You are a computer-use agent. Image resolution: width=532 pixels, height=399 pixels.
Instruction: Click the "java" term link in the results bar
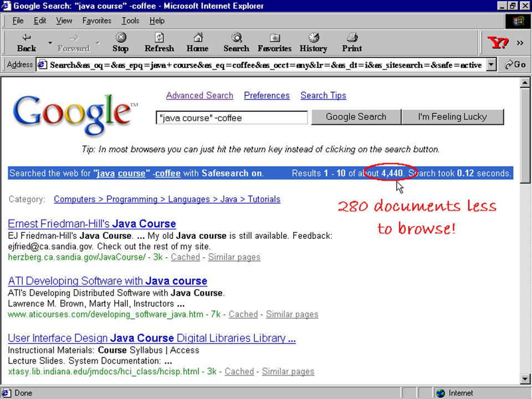(x=105, y=173)
